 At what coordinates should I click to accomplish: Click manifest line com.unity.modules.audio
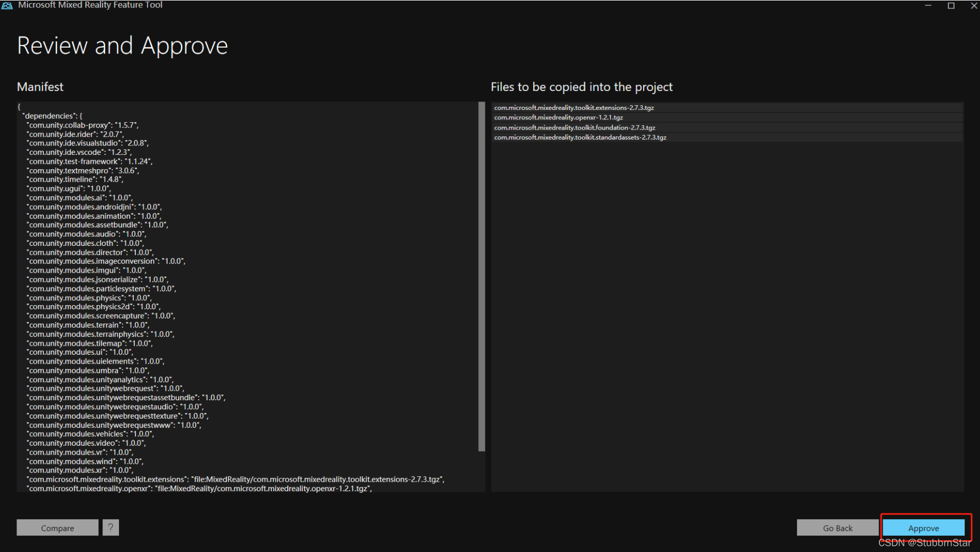click(86, 234)
